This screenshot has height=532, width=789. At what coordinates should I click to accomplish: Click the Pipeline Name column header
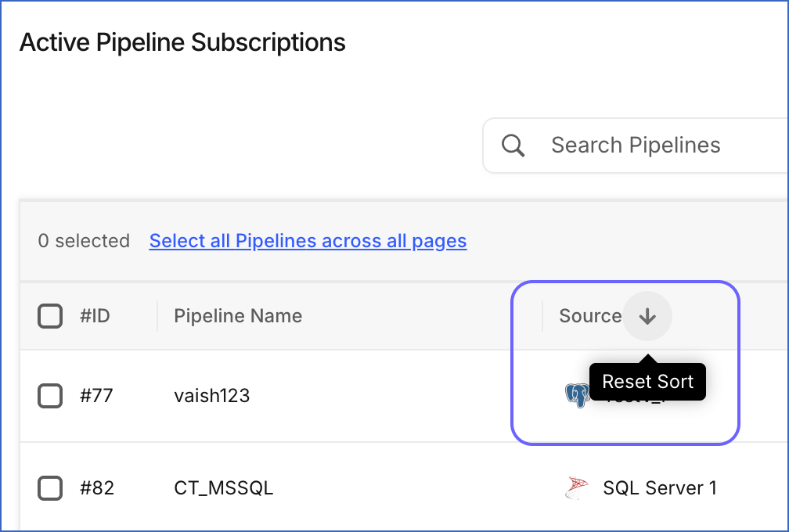pos(238,316)
